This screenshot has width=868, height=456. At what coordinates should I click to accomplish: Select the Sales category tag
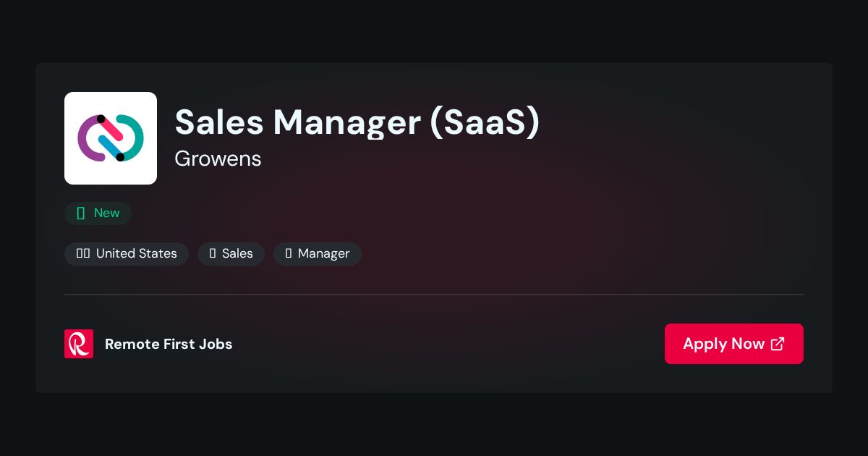231,253
